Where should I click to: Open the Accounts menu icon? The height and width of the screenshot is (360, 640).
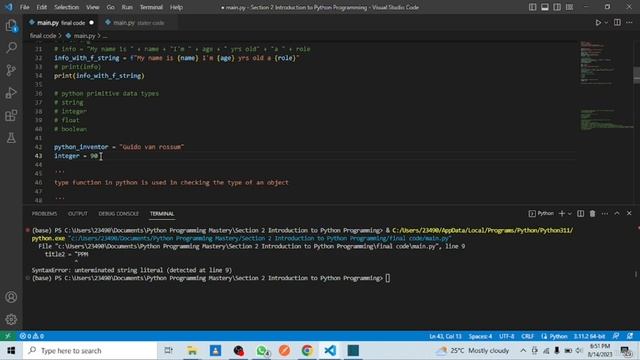click(11, 297)
